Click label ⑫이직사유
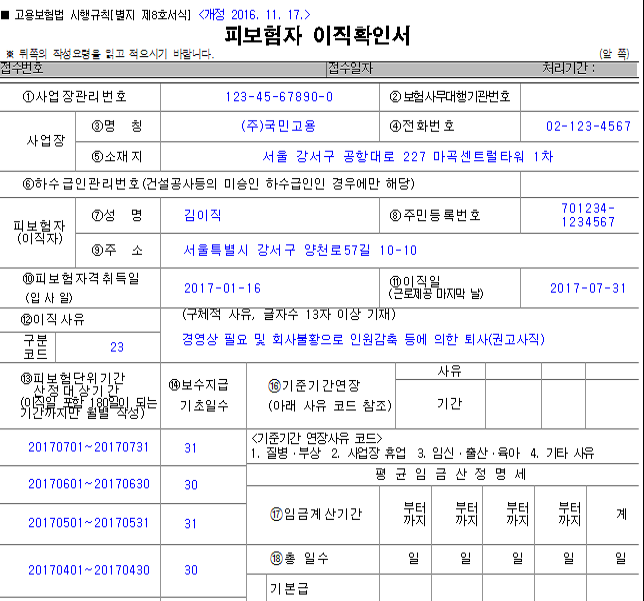The width and height of the screenshot is (644, 601). click(x=52, y=319)
